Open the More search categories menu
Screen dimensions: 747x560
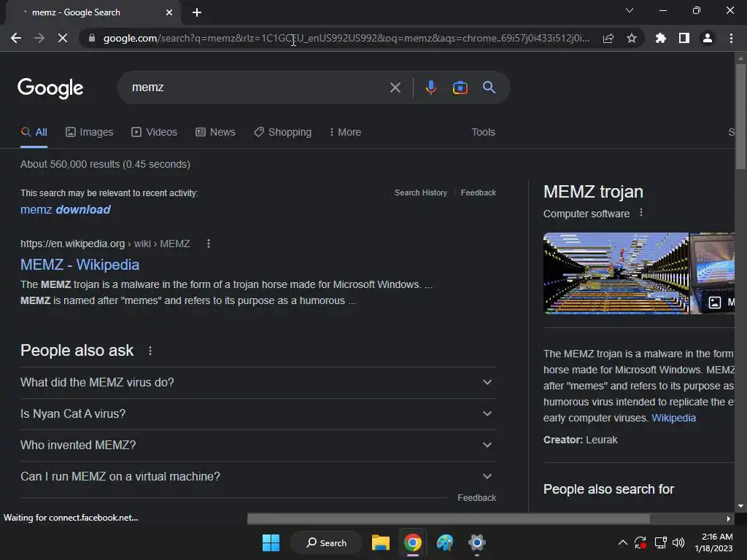tap(345, 133)
